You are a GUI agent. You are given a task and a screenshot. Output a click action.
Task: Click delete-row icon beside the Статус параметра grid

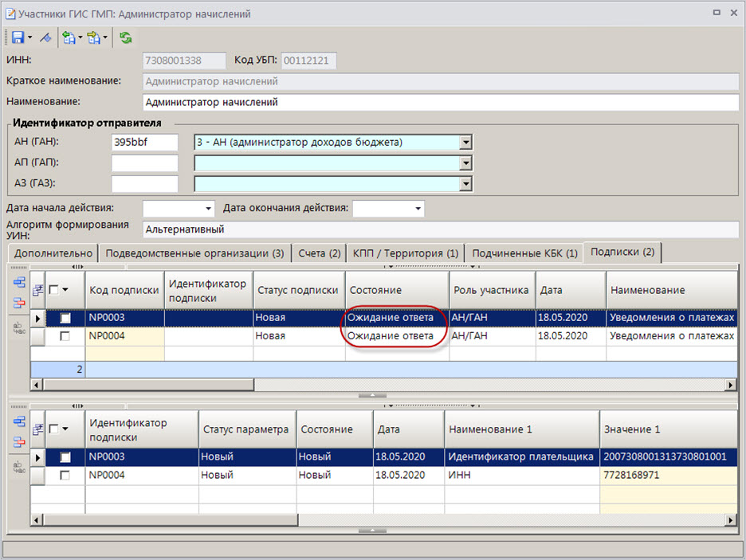[x=19, y=441]
